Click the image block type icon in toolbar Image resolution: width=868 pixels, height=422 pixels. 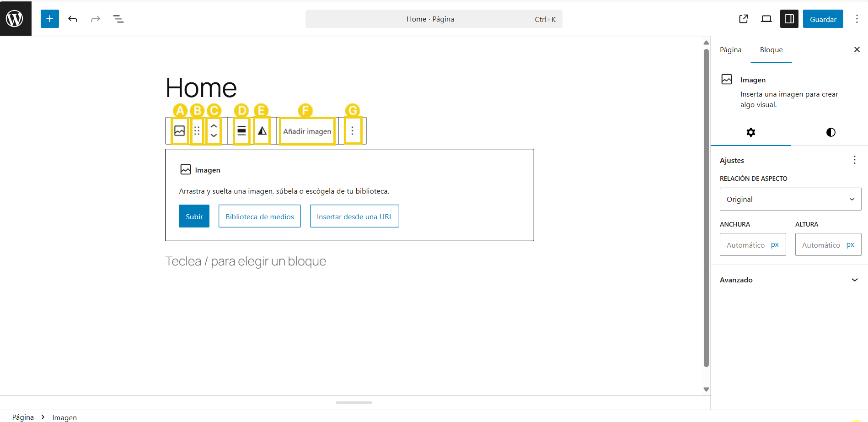pos(180,131)
